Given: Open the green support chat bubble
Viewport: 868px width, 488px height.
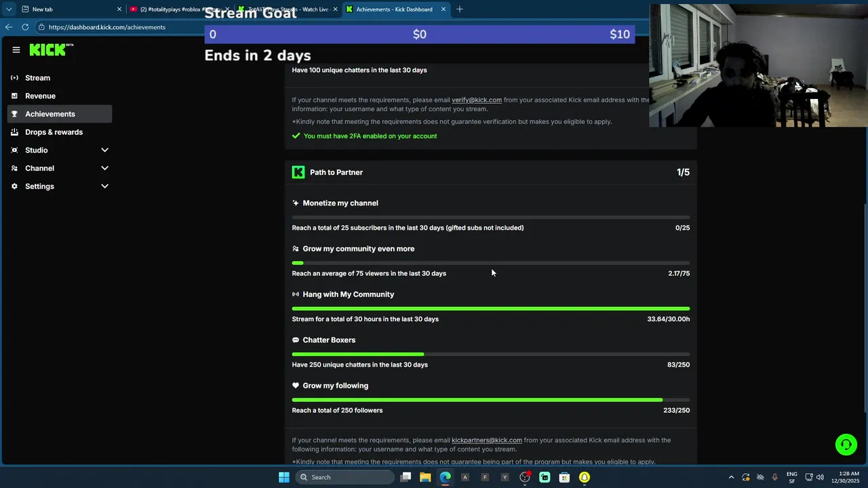Looking at the screenshot, I should coord(846,445).
